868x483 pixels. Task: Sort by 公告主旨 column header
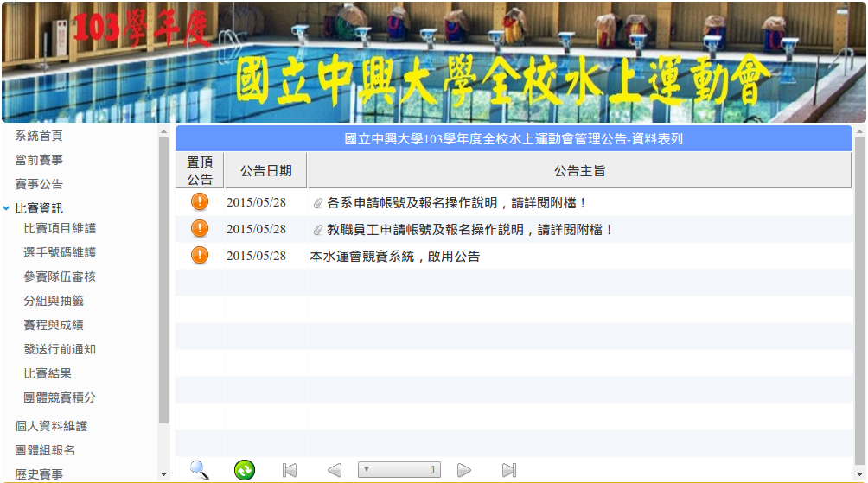[x=579, y=170]
